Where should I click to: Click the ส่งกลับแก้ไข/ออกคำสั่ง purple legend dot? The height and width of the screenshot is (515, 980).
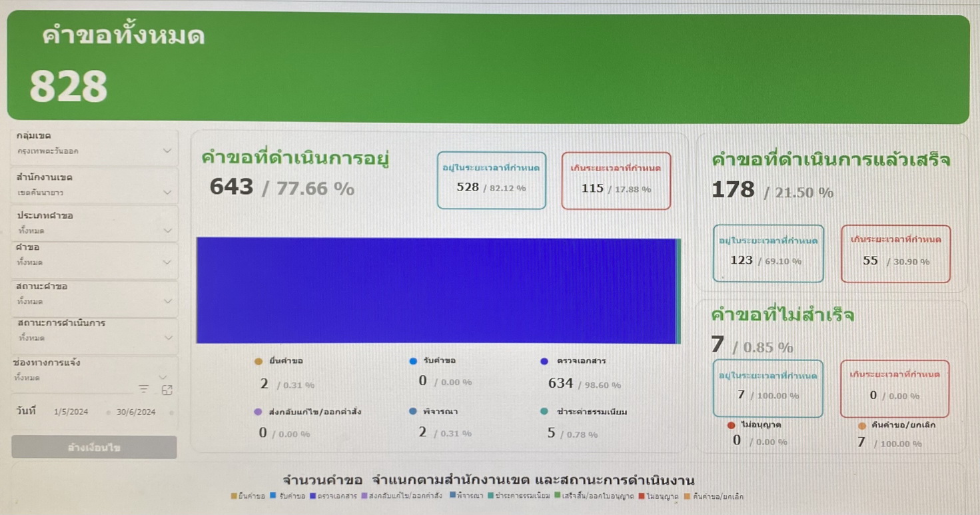tap(258, 412)
